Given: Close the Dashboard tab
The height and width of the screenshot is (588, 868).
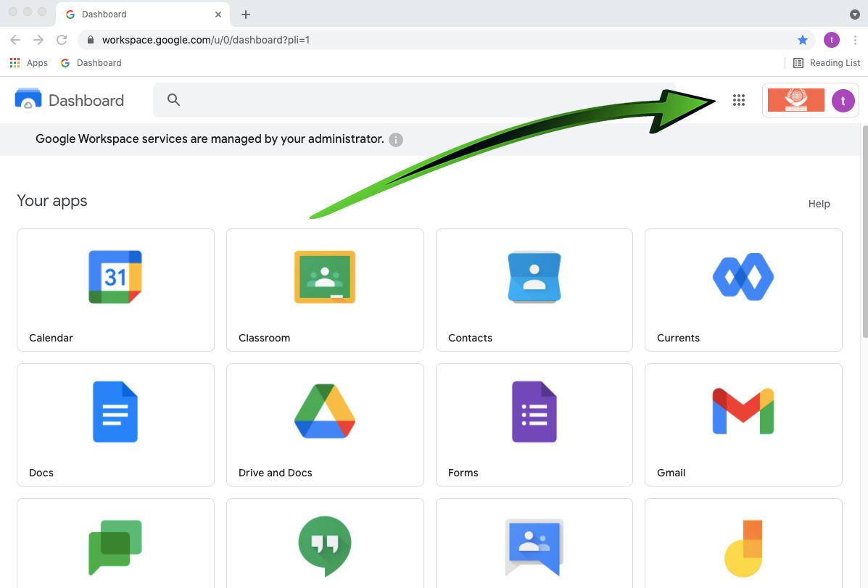Looking at the screenshot, I should pyautogui.click(x=218, y=15).
